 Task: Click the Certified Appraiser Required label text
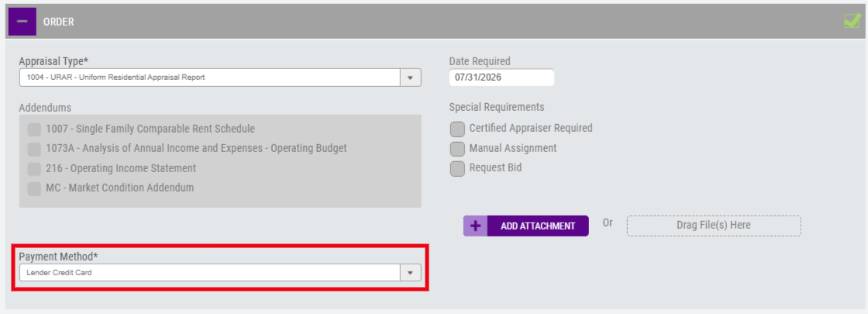click(x=531, y=128)
